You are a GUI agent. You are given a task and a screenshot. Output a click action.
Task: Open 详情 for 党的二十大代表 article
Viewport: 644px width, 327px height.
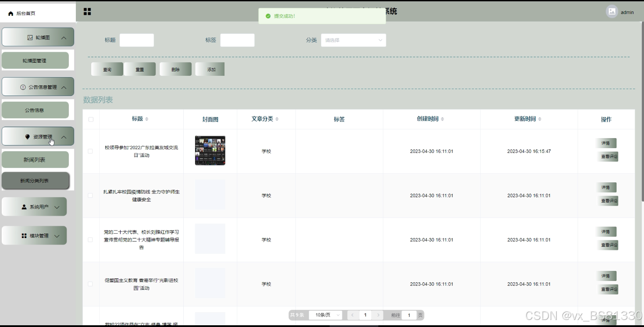(x=606, y=232)
